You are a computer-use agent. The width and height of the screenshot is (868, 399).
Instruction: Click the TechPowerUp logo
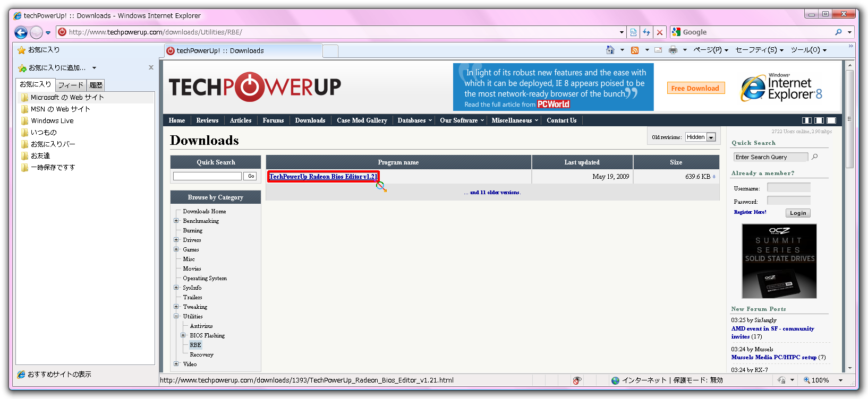pyautogui.click(x=255, y=86)
